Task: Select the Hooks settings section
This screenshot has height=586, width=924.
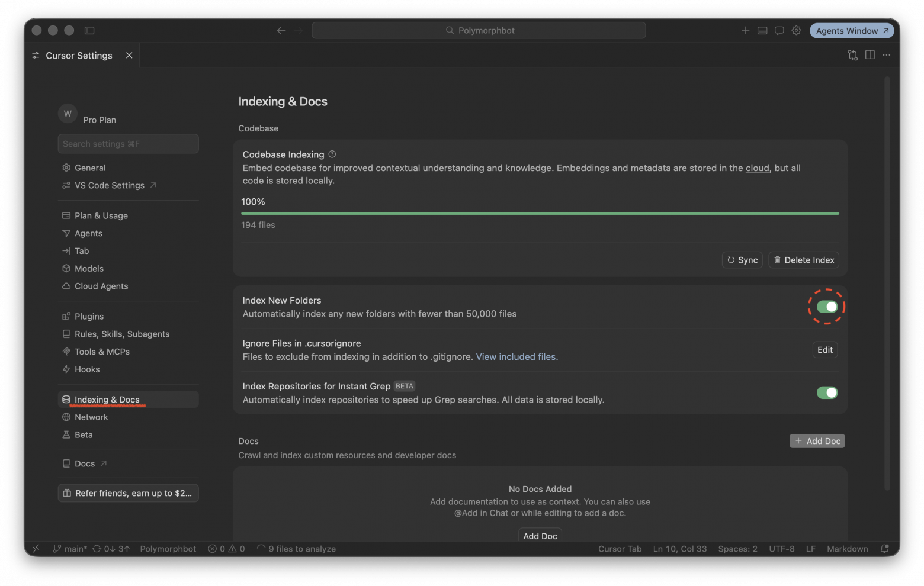Action: click(x=128, y=369)
